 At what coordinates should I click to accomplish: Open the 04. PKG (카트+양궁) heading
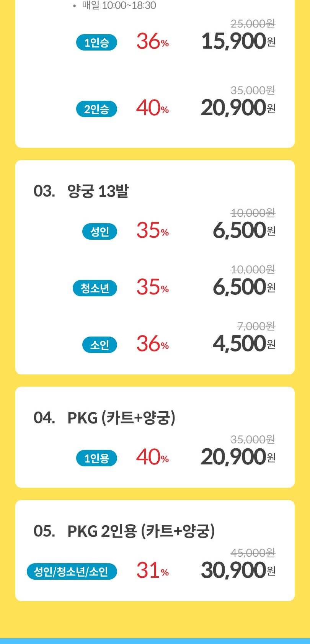[104, 417]
